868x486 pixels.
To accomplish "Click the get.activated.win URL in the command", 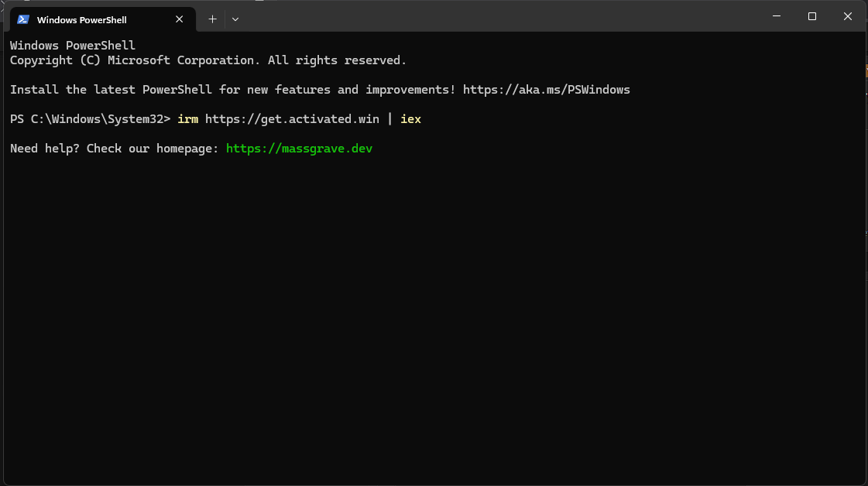I will point(292,119).
